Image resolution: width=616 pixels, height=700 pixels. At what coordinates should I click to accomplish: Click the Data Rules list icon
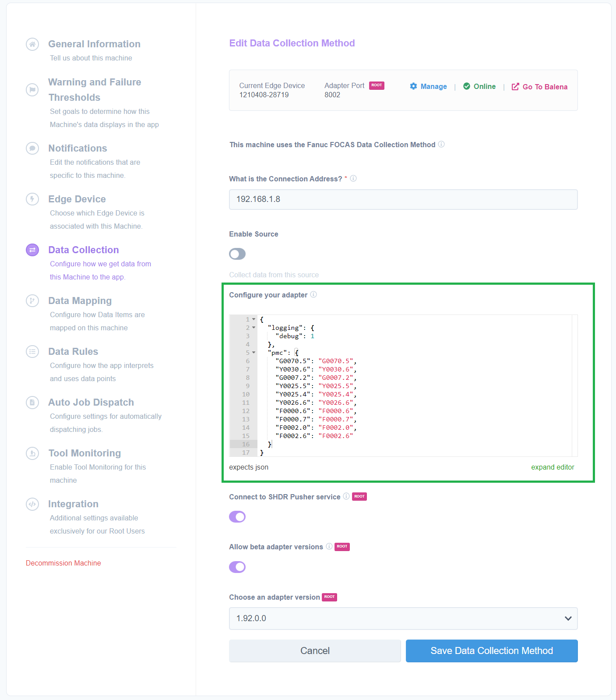(x=32, y=352)
